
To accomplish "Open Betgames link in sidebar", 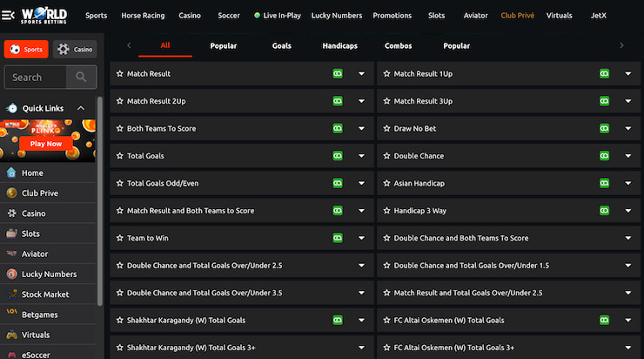I will coord(40,315).
